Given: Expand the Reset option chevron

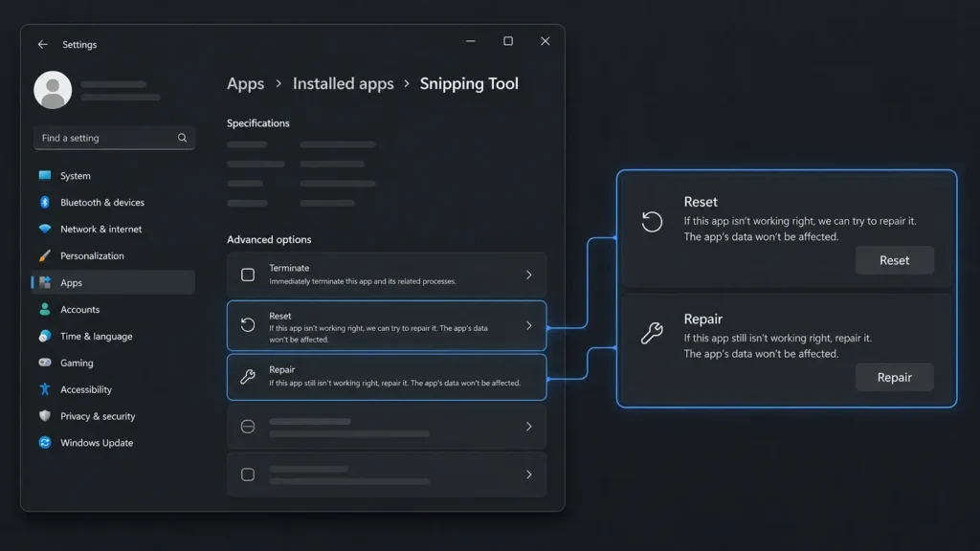Looking at the screenshot, I should [x=528, y=325].
